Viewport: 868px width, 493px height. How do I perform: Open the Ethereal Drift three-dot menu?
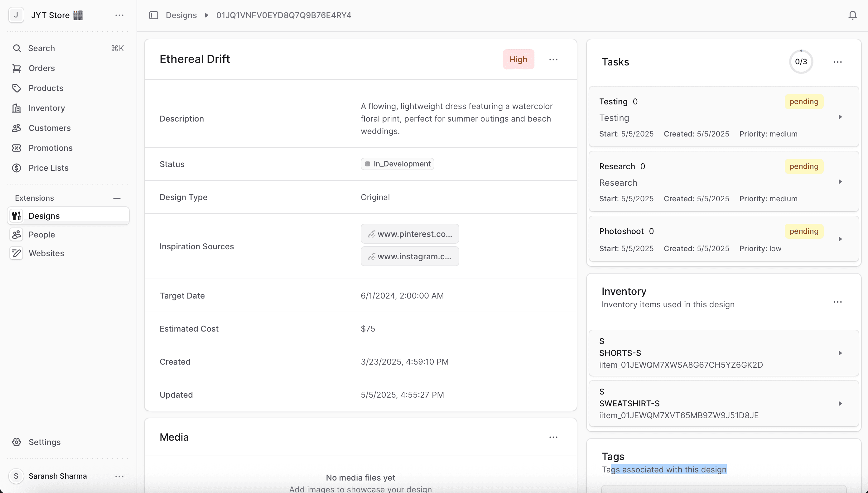[x=553, y=59]
